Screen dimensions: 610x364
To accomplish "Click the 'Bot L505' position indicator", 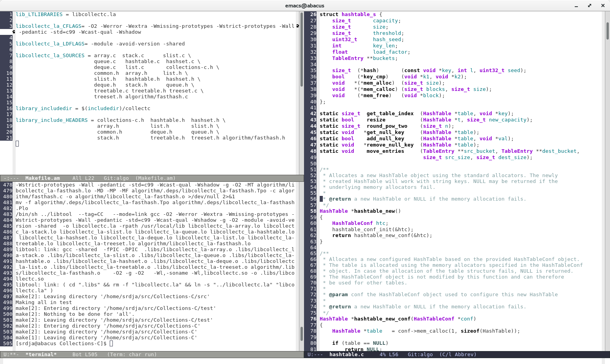I will point(85,354).
